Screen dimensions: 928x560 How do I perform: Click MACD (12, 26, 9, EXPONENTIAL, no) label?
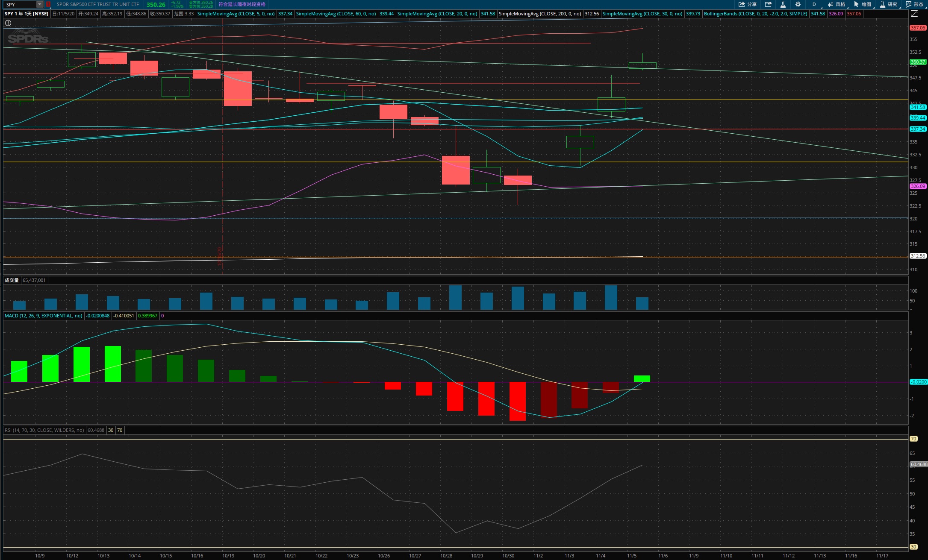[44, 316]
